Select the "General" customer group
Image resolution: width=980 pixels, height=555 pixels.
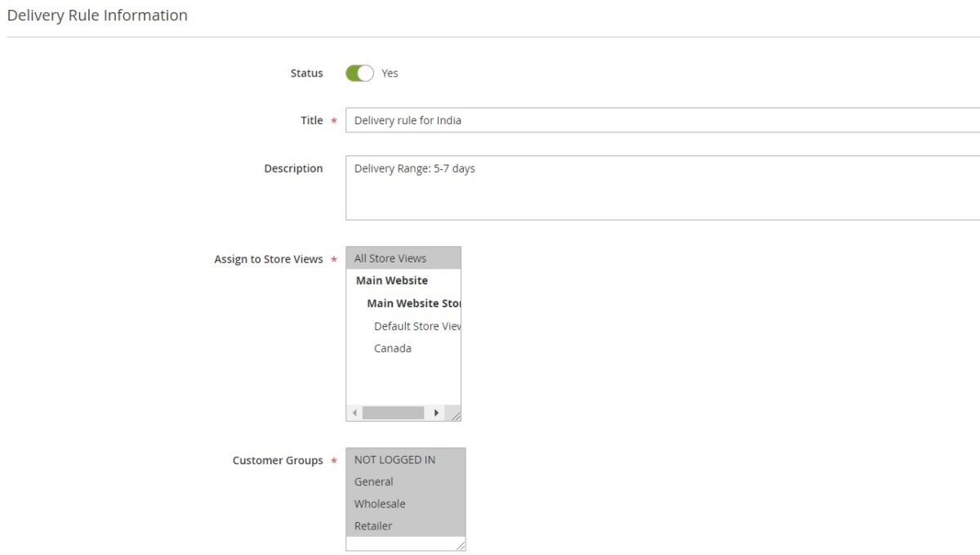coord(373,481)
